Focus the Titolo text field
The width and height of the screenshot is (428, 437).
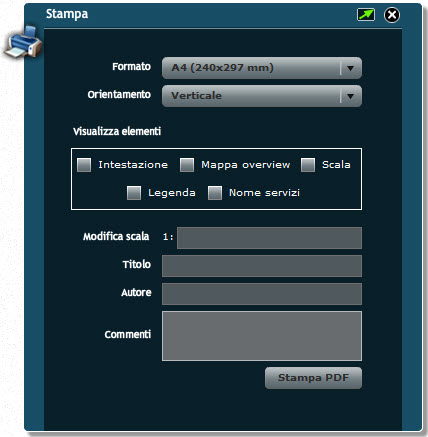(262, 266)
